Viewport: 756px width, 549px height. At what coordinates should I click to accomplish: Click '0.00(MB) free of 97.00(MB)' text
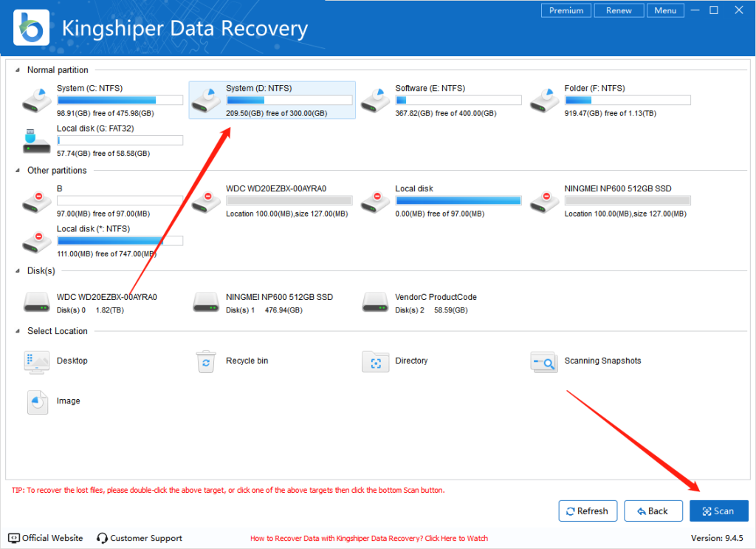pos(440,214)
